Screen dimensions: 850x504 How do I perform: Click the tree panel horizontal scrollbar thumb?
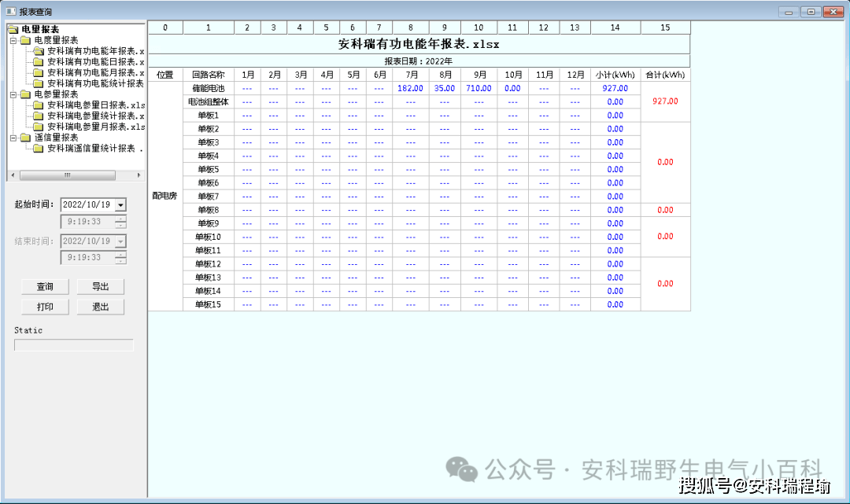(68, 175)
